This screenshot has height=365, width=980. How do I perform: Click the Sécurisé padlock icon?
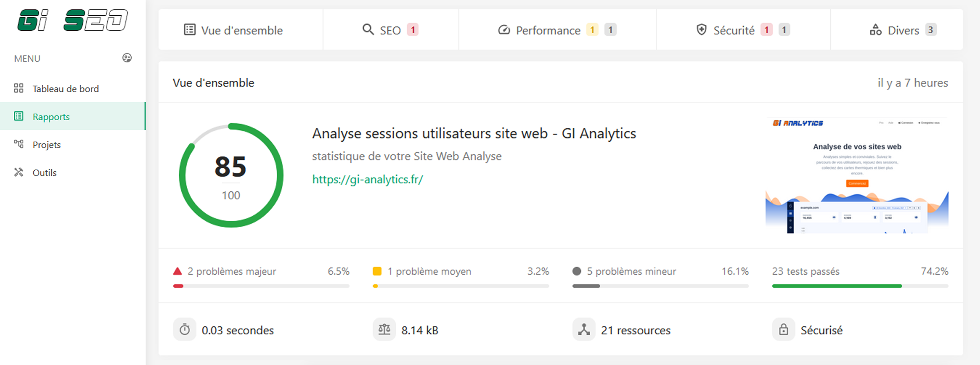click(784, 329)
